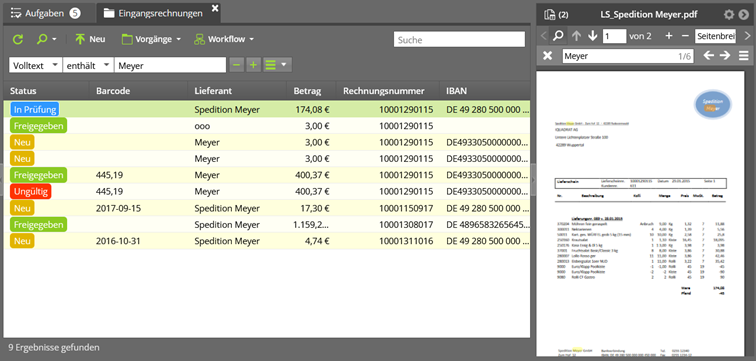
Task: Open the Vorgänge dropdown menu
Action: [151, 40]
